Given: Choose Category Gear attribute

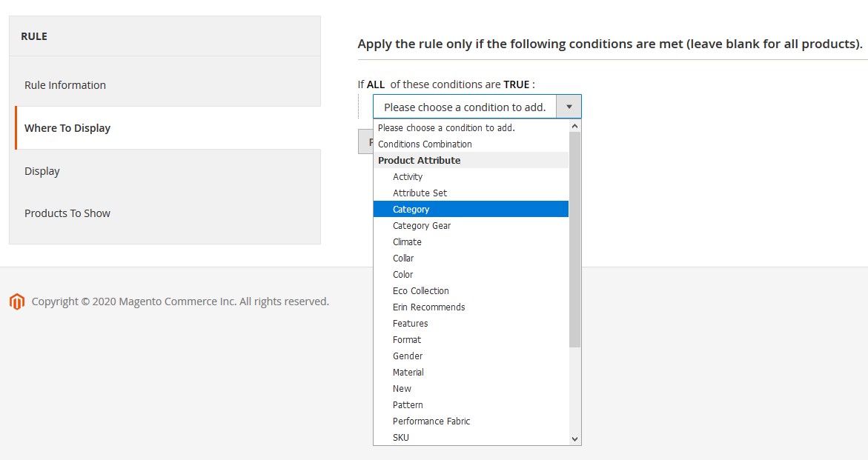Looking at the screenshot, I should pyautogui.click(x=422, y=226).
